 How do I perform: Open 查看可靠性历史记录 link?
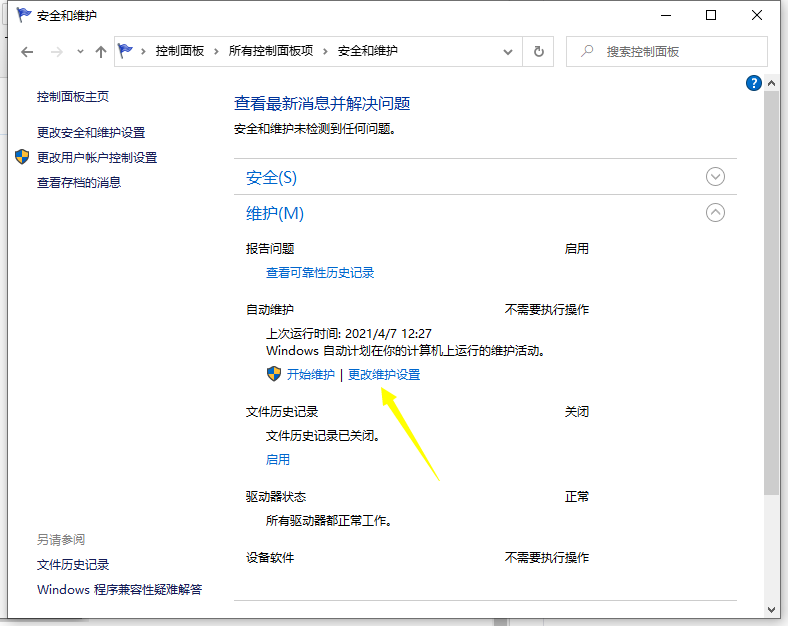coord(320,273)
